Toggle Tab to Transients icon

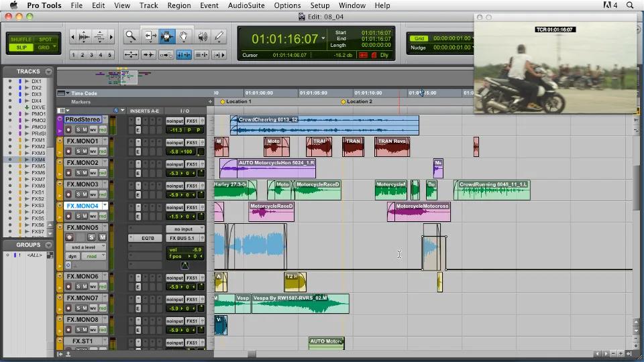tap(148, 54)
